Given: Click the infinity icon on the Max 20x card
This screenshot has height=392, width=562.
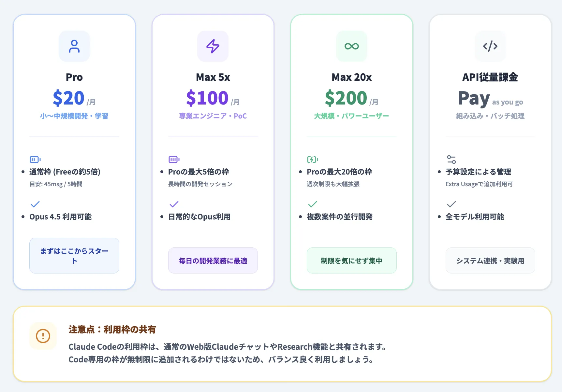Looking at the screenshot, I should point(351,46).
